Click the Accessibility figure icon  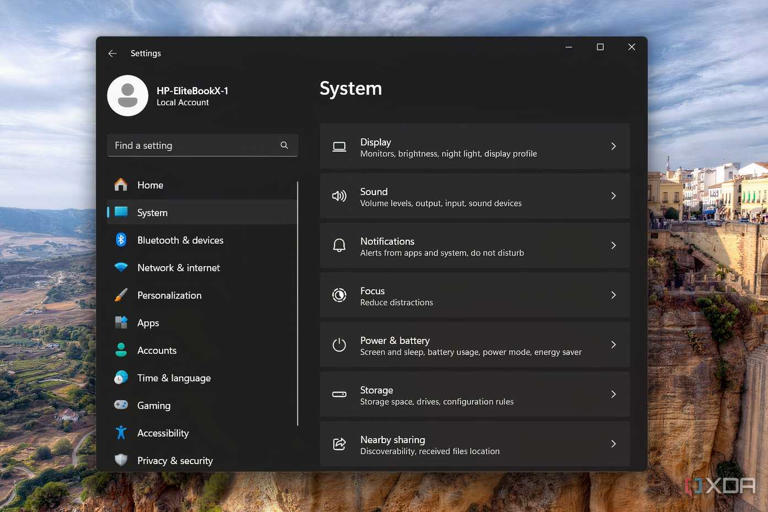[121, 433]
